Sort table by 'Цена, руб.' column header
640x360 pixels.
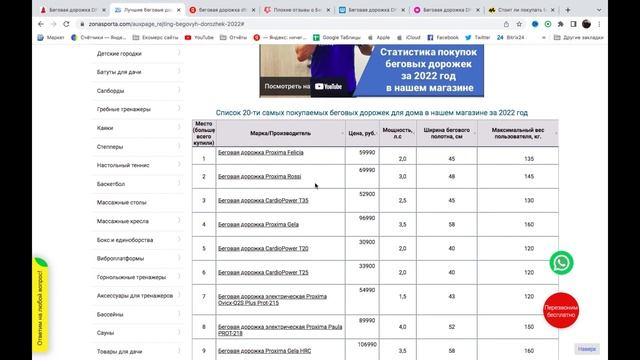(x=362, y=133)
